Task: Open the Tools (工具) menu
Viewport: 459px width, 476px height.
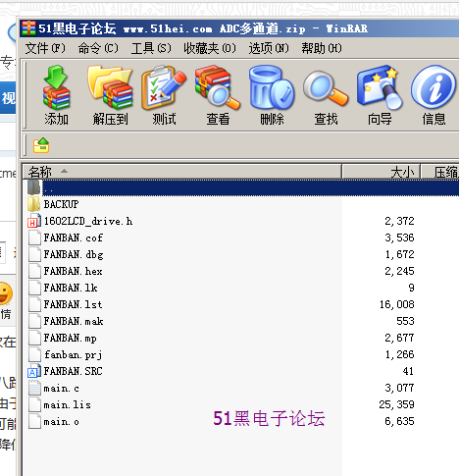Action: click(151, 48)
